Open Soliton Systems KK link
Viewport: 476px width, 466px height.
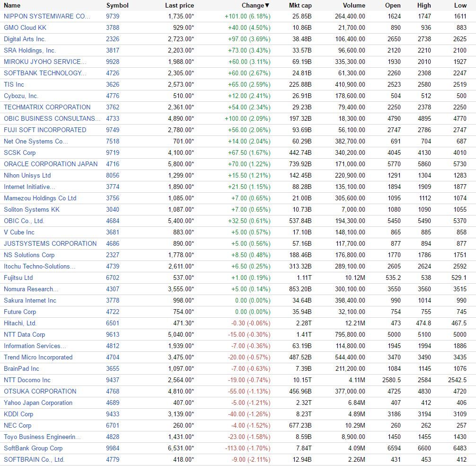32,210
